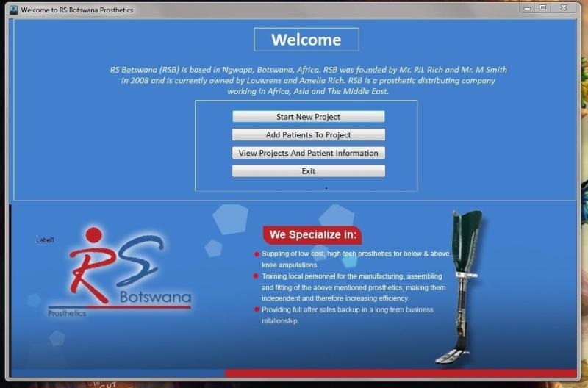Minimize the RS Botswana Prosthetics window
588x388 pixels.
coord(526,7)
